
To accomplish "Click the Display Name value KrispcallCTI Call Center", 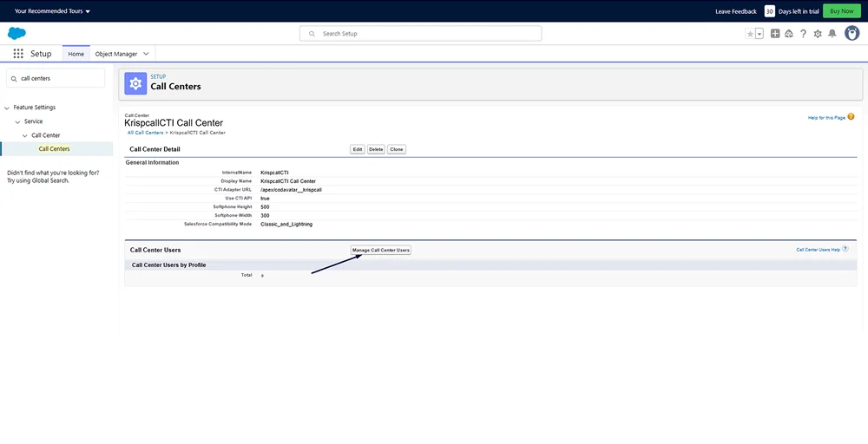I will tap(288, 180).
